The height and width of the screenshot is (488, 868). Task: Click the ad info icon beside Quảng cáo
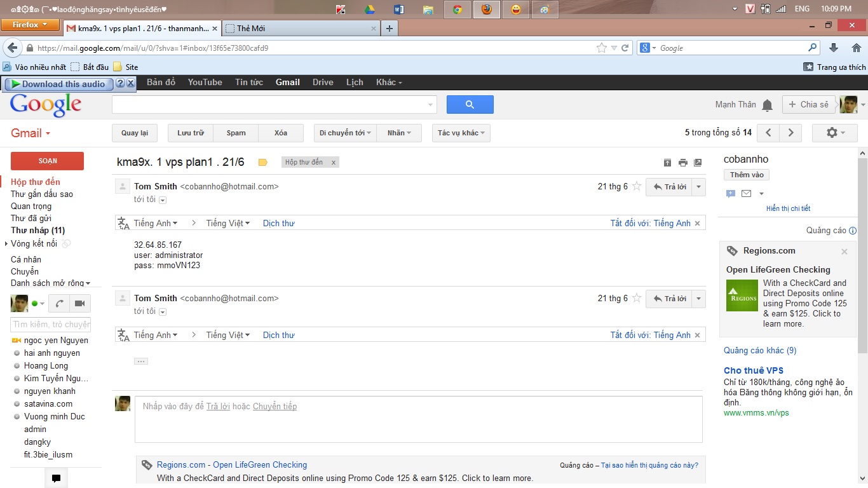tap(853, 231)
